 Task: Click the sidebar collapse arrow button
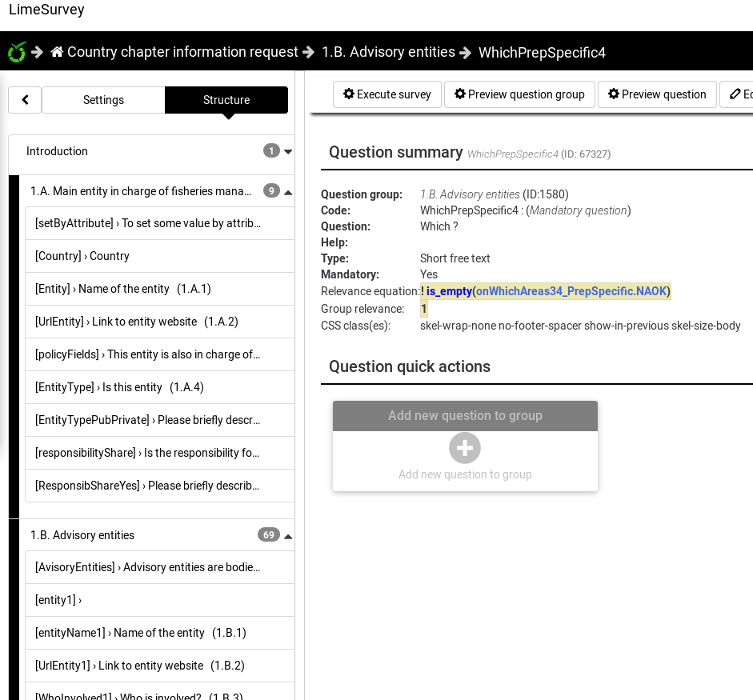25,100
